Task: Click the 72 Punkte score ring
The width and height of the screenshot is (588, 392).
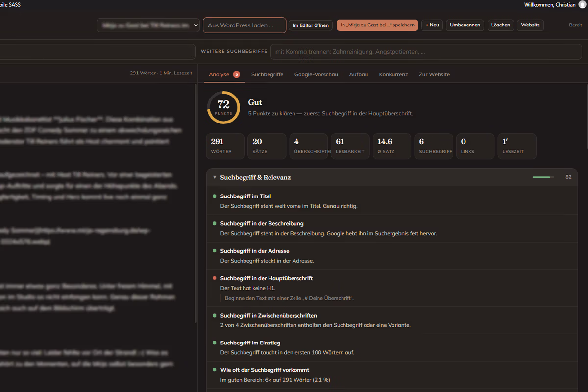Action: (223, 107)
